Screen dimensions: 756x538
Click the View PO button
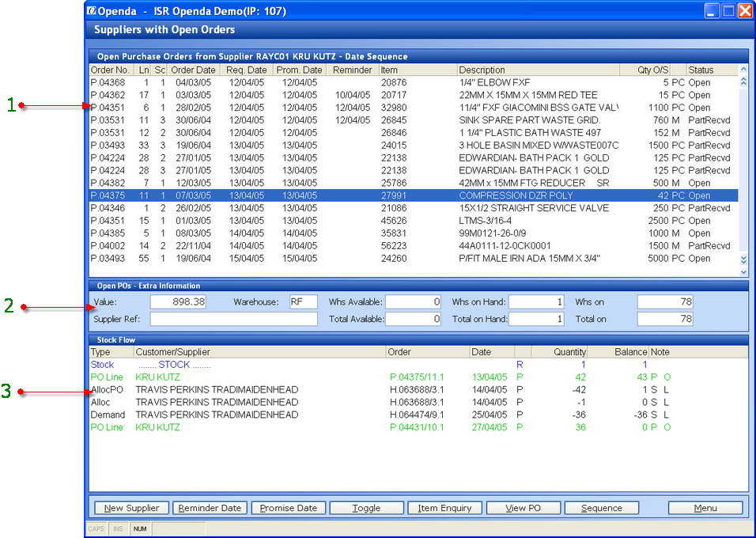click(x=524, y=508)
